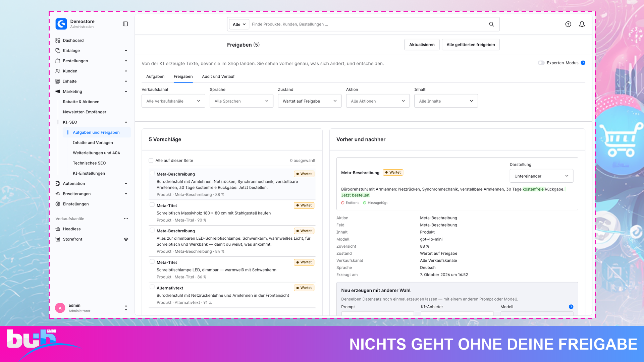Click 'Alle gefilterten freigeben' button
This screenshot has height=362, width=644.
(x=471, y=45)
